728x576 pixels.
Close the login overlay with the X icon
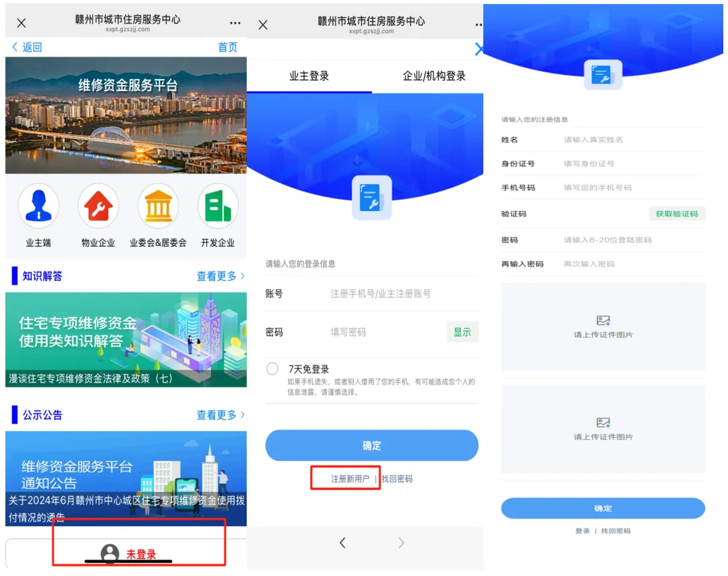pyautogui.click(x=479, y=49)
